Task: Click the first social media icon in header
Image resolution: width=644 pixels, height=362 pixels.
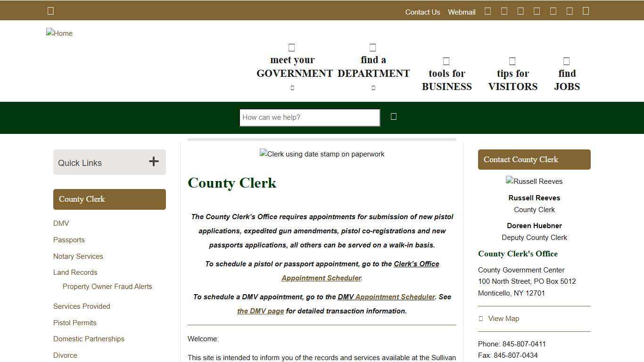Action: pyautogui.click(x=487, y=11)
